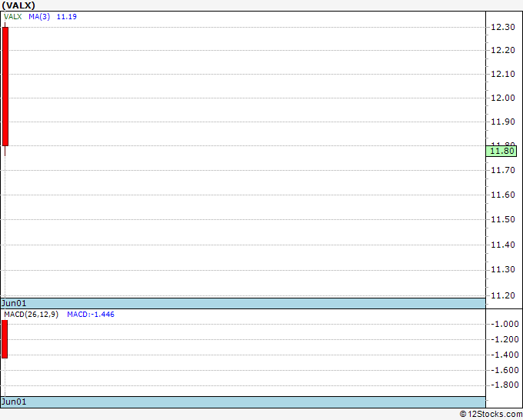Click the 12.00 price axis label

[503, 98]
